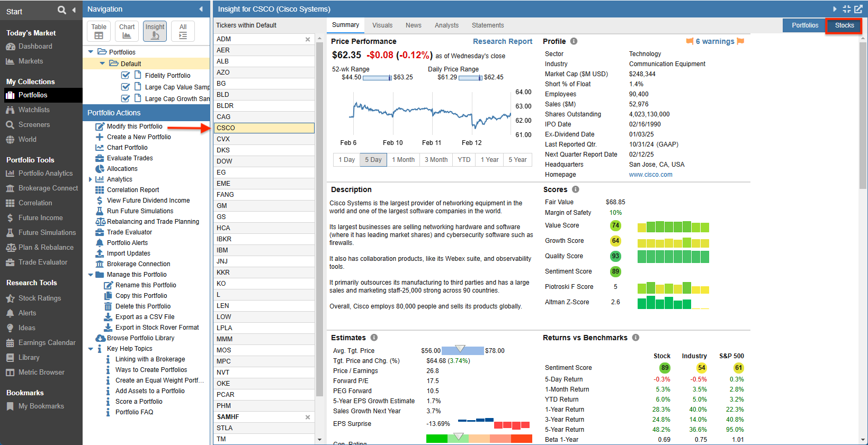
Task: Select the 1 Month chart range
Action: coord(403,160)
